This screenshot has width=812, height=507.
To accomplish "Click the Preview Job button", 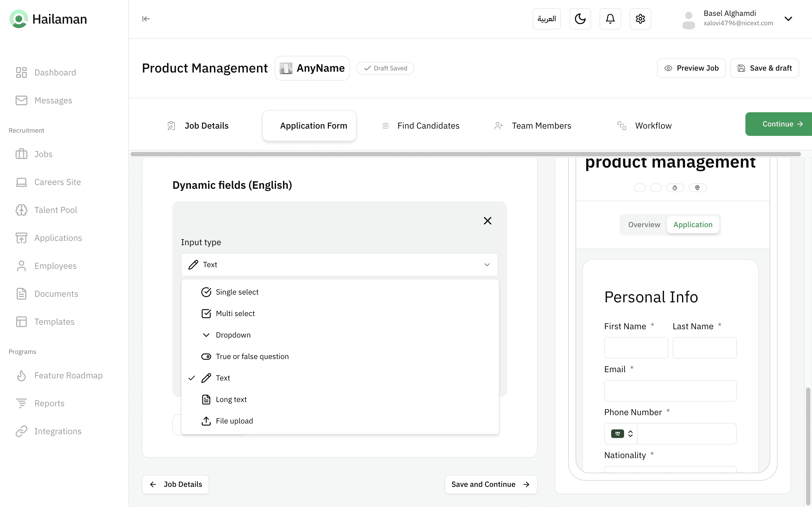I will (x=691, y=68).
